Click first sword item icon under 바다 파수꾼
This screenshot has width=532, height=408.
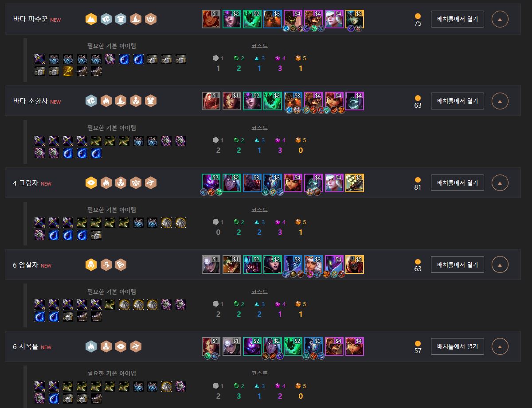pos(40,59)
